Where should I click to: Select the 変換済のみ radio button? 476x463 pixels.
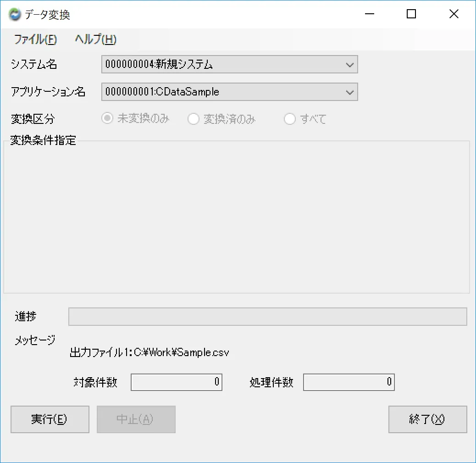192,118
